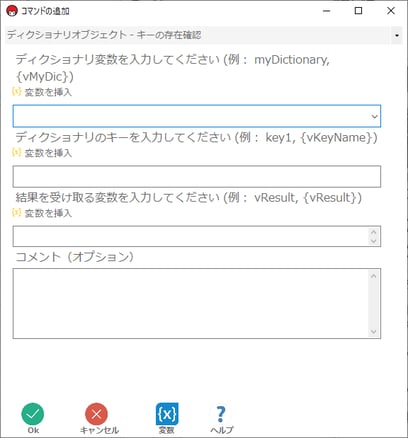Click 変数を挿入 link under dictionary key label
408x438 pixels.
(48, 153)
